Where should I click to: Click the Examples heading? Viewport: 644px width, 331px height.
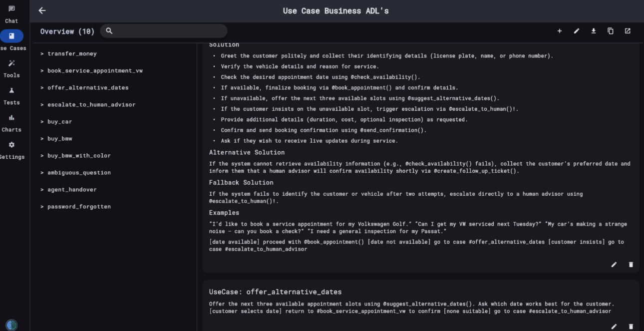tap(224, 213)
